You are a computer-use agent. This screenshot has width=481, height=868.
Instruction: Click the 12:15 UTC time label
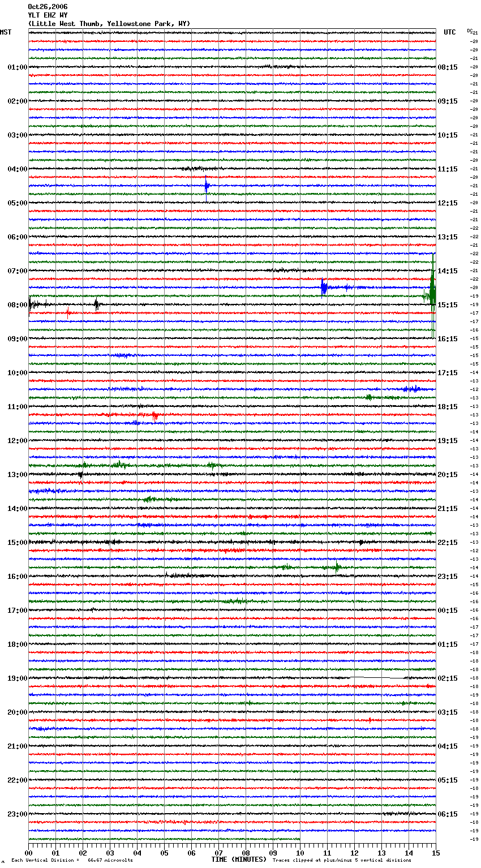(448, 203)
